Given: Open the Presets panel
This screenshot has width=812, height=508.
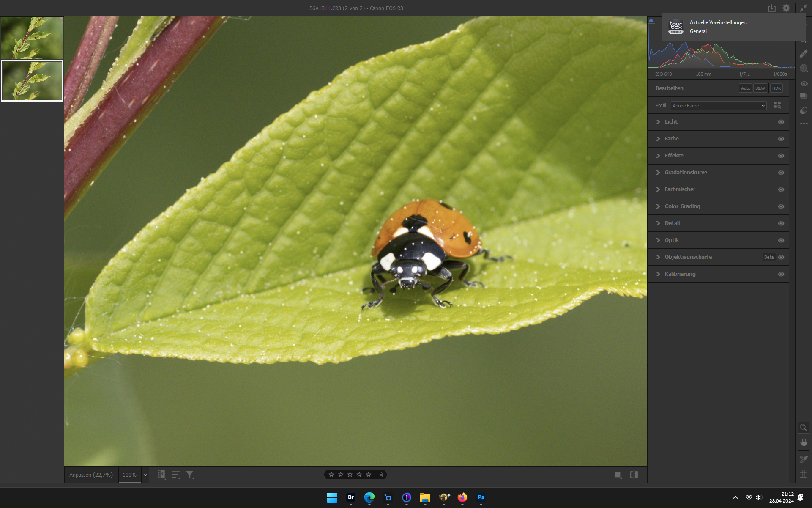Looking at the screenshot, I should point(804,96).
